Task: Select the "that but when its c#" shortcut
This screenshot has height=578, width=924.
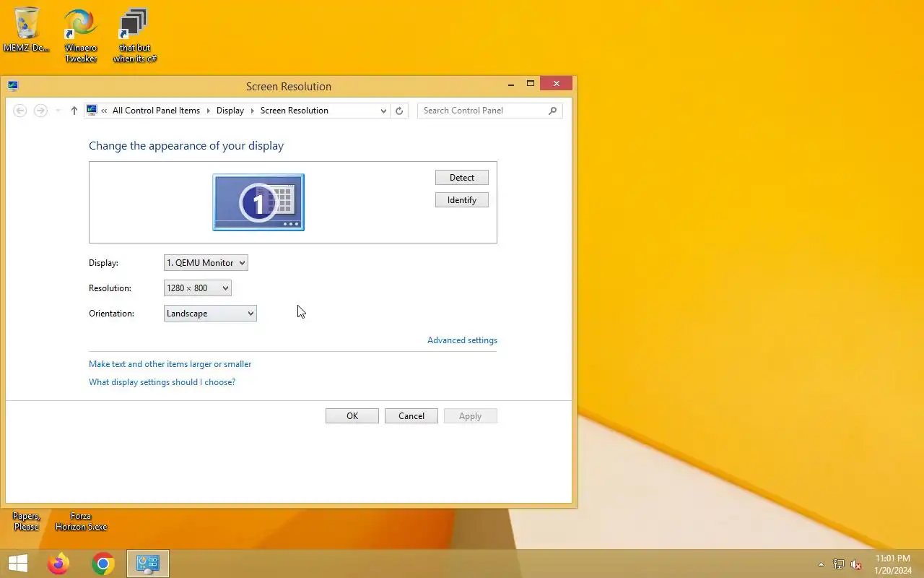Action: 134,35
